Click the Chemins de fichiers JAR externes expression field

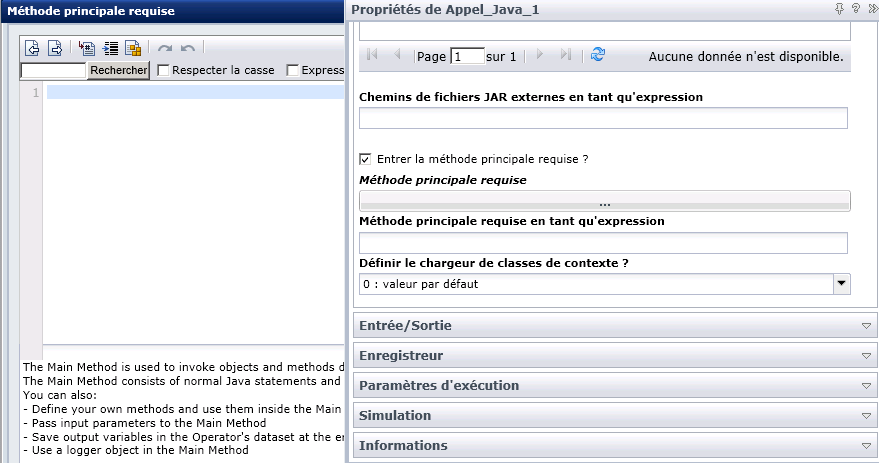[603, 118]
